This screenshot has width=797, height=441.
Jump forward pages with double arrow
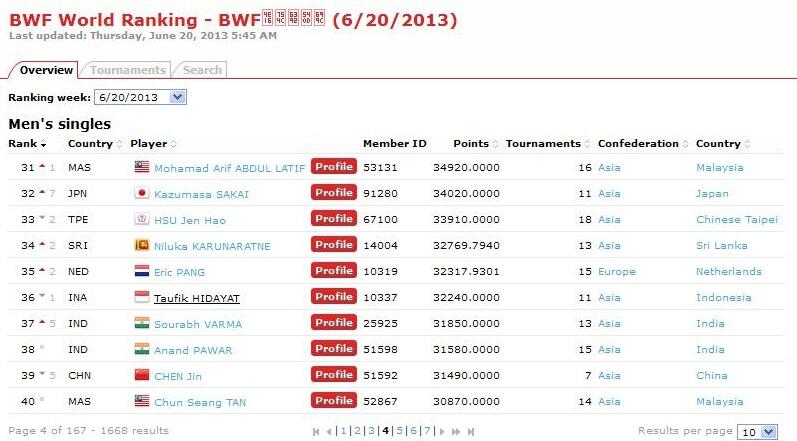point(456,431)
